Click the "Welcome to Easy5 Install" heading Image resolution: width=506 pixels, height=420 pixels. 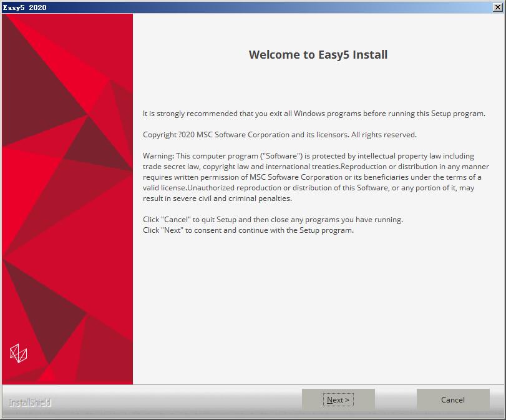coord(318,54)
